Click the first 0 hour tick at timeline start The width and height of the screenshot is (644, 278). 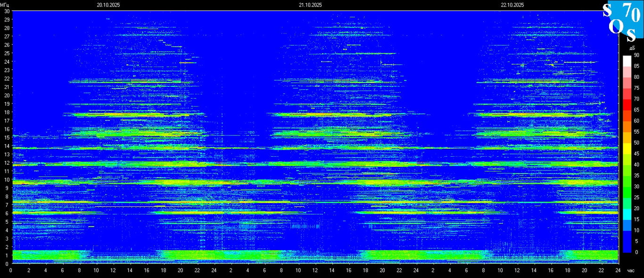(x=11, y=270)
